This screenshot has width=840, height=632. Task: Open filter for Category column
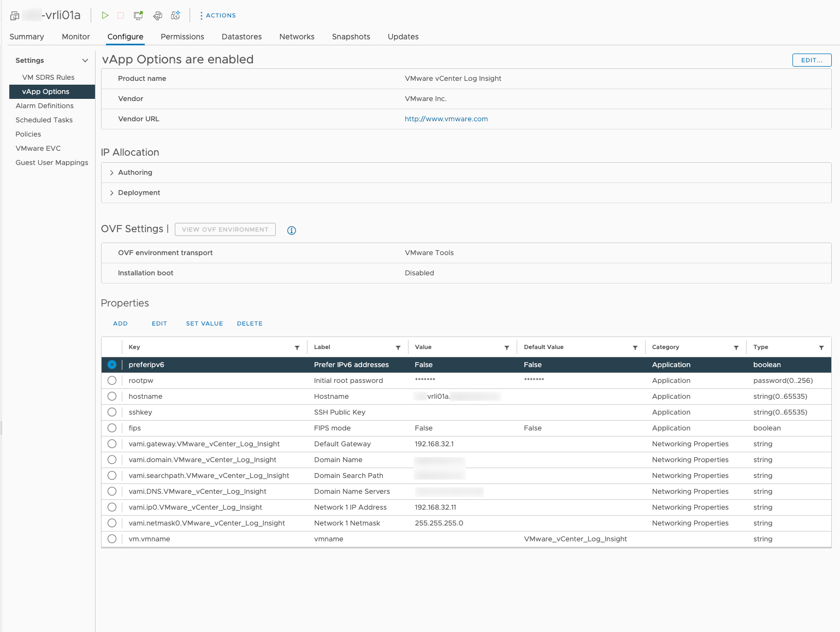click(736, 347)
